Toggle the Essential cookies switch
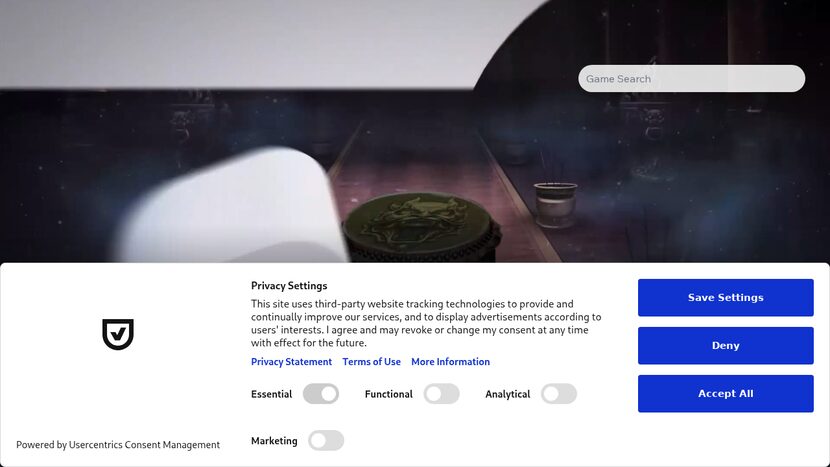The image size is (830, 467). (x=321, y=394)
